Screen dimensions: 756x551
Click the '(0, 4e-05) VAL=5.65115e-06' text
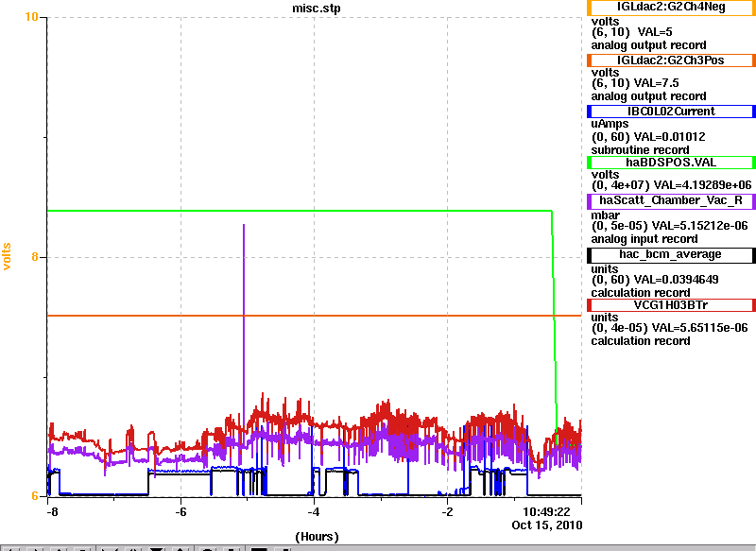coord(669,328)
